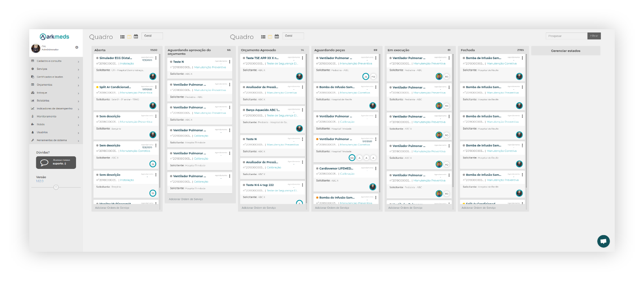Viewport: 644px width, 281px height.
Task: Select board view icon in second Quadro header
Action: (x=270, y=37)
